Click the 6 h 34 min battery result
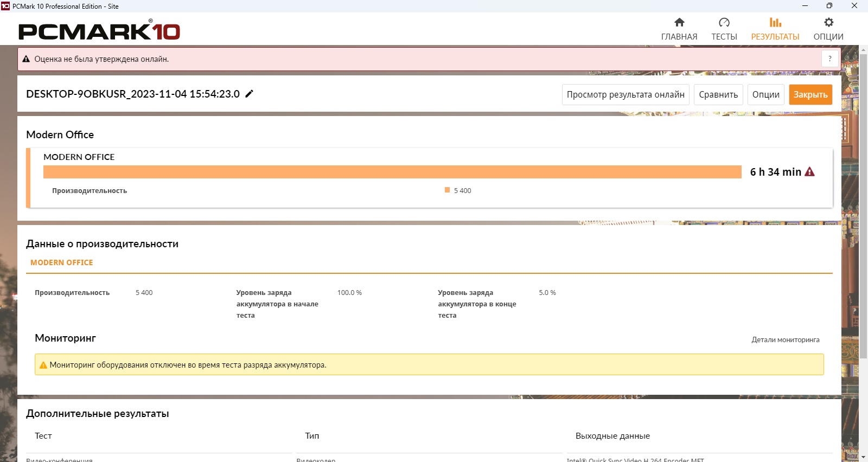This screenshot has height=462, width=868. pyautogui.click(x=775, y=172)
